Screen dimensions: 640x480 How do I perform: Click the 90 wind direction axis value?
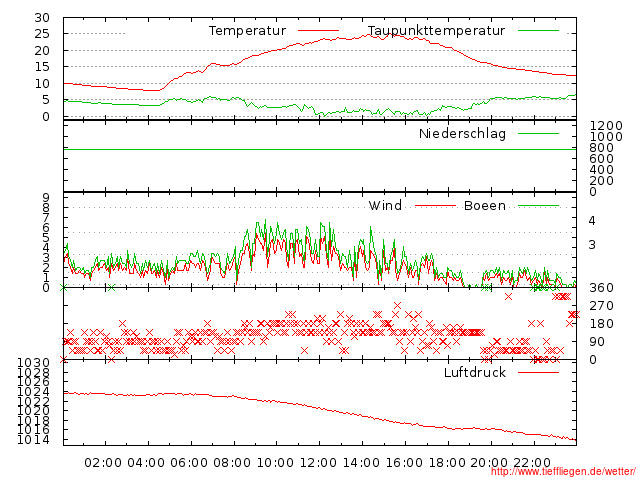click(597, 342)
